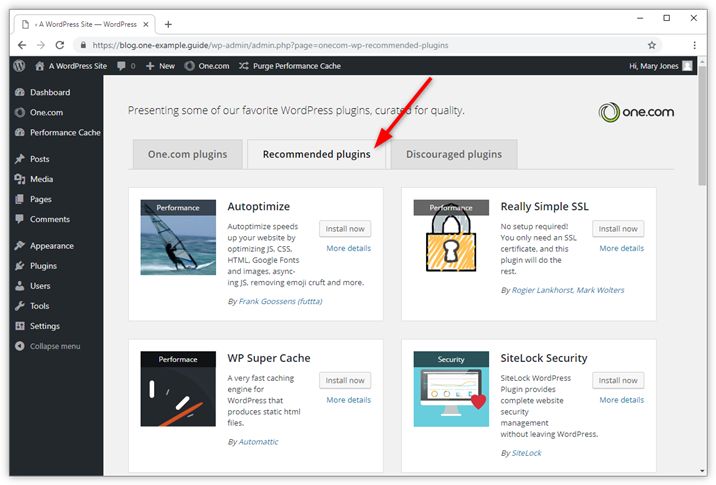
Task: Open a new browser tab
Action: pyautogui.click(x=168, y=24)
